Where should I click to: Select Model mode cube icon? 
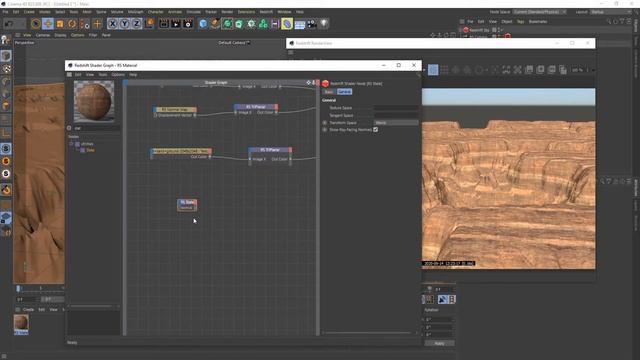[x=6, y=56]
